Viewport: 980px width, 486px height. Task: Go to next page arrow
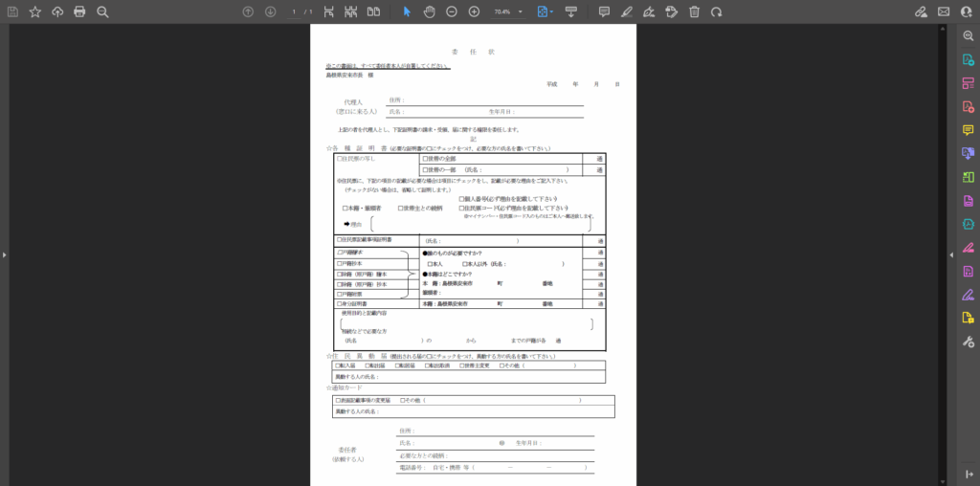(270, 11)
